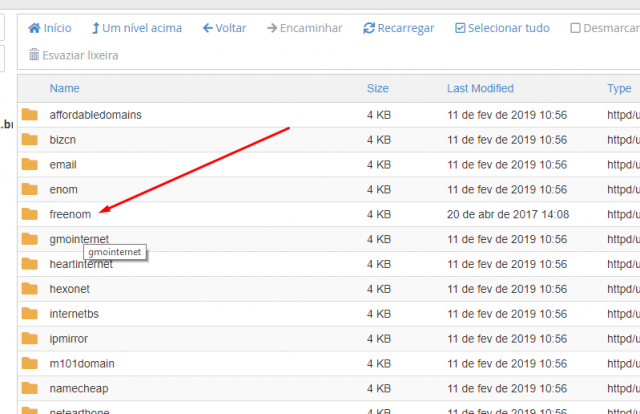The height and width of the screenshot is (414, 640).
Task: Go to Início home directory
Action: (49, 28)
